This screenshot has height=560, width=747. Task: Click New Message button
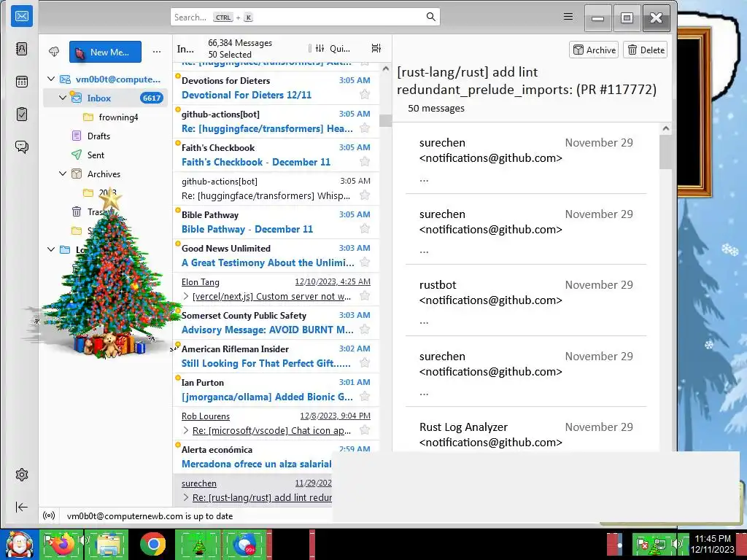[x=105, y=52]
